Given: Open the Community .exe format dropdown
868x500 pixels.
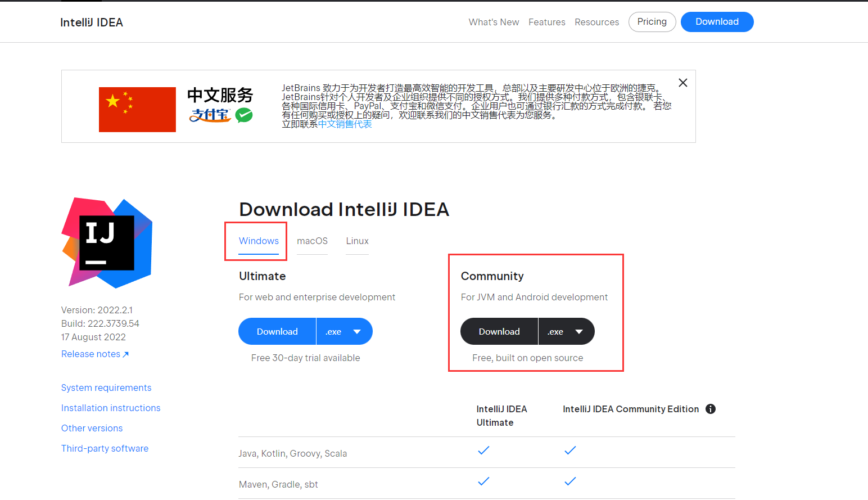Looking at the screenshot, I should 566,331.
